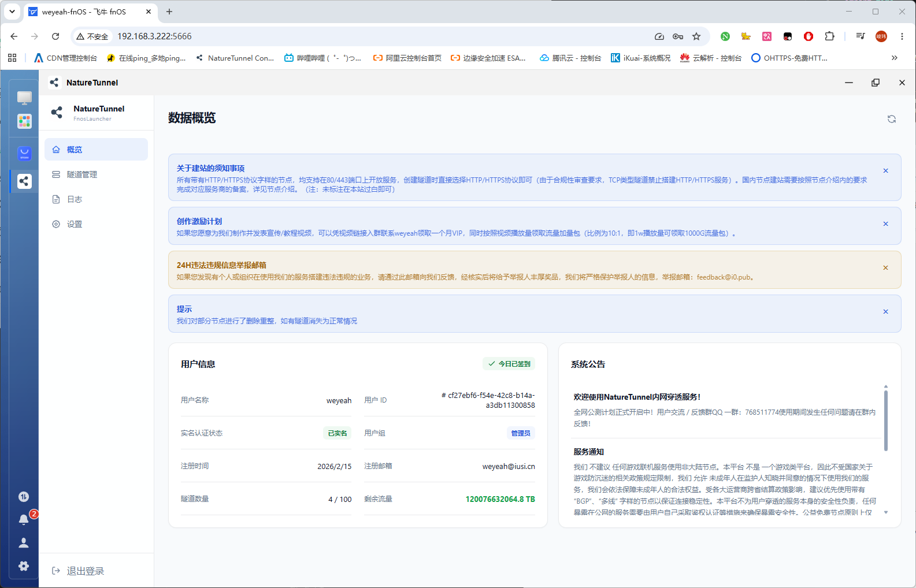
Task: Click the announcement scroll up arrow
Action: 885,386
